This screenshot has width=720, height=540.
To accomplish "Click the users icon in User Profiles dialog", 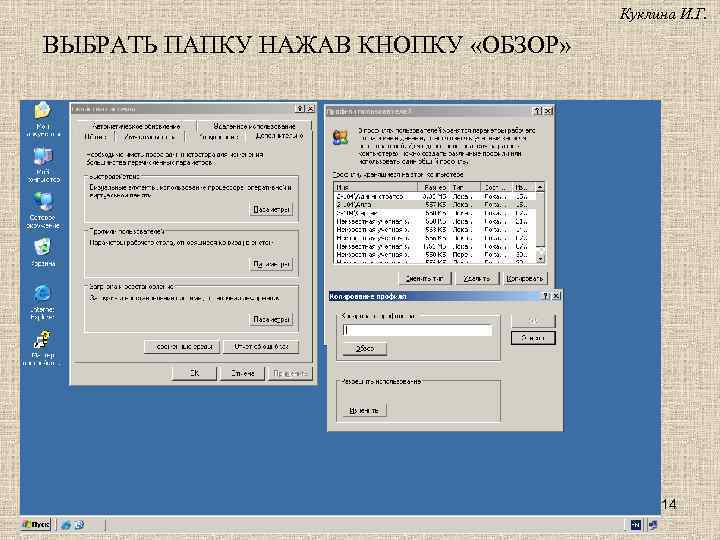I will pyautogui.click(x=340, y=137).
